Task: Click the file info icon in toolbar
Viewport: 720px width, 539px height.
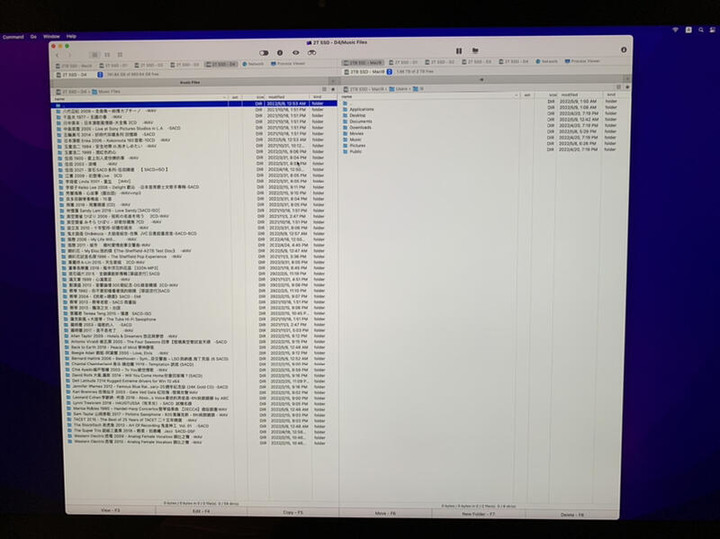Action: point(280,53)
